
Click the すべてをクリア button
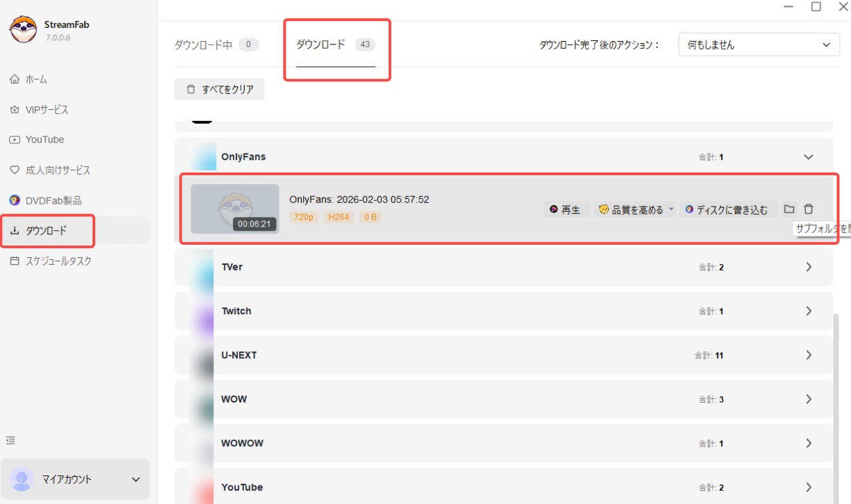click(220, 90)
